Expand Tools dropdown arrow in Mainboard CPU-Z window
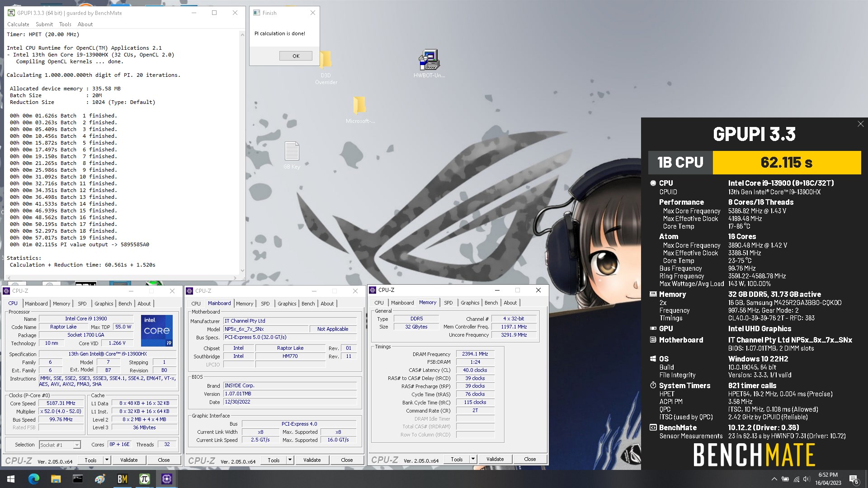 [x=290, y=460]
